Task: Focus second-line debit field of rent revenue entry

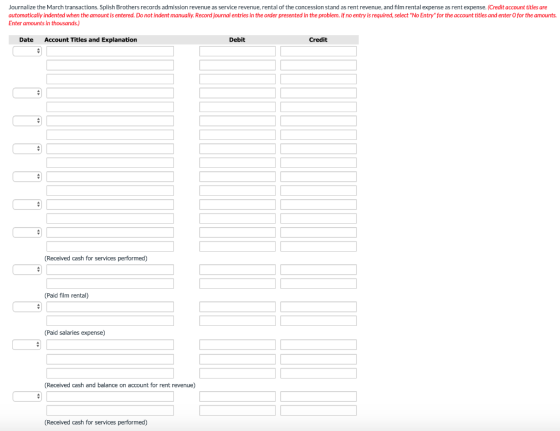Action: [238, 359]
